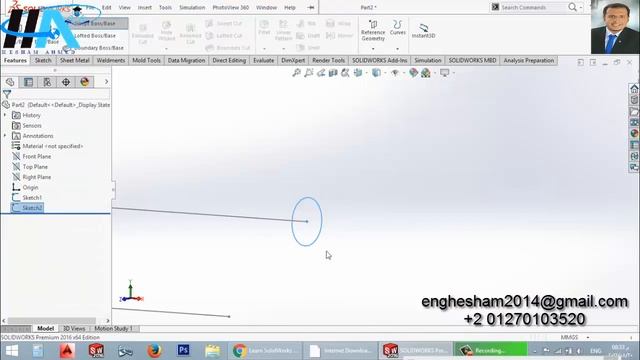The image size is (640, 360).
Task: Expand manager tabs with the chevron arrow
Action: pyautogui.click(x=106, y=82)
